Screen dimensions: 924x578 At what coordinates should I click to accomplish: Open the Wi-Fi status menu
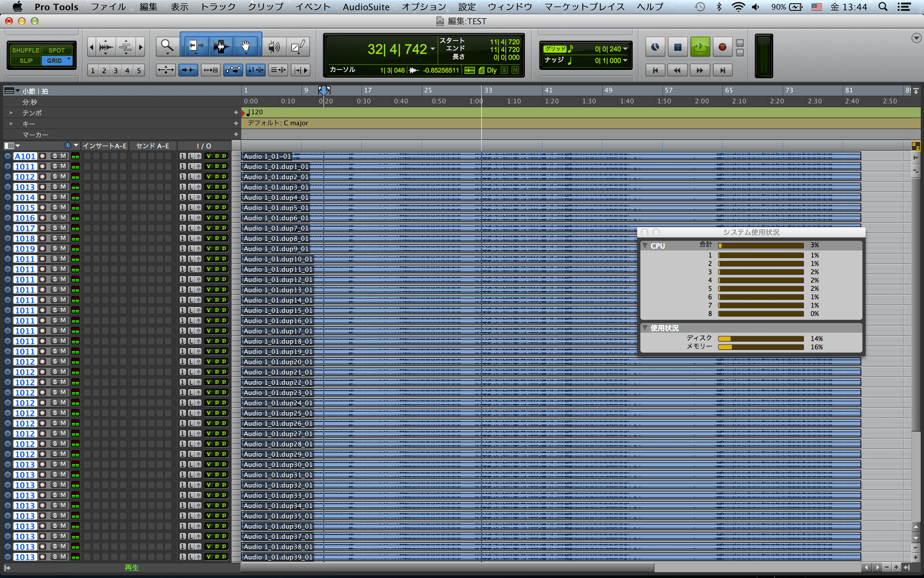tap(738, 7)
